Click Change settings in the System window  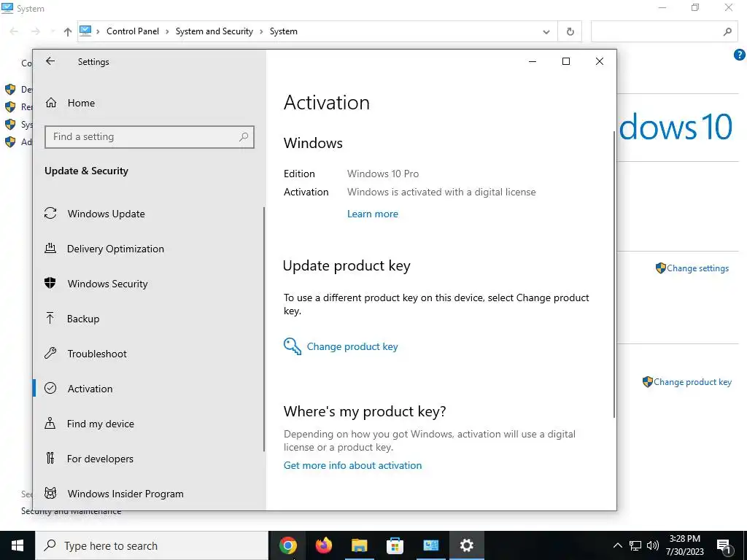(697, 268)
